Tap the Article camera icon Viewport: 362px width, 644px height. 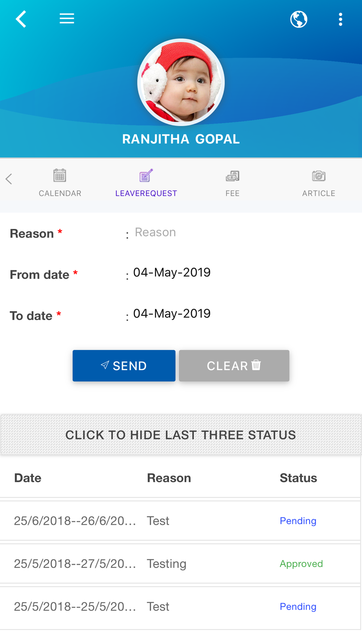(319, 176)
